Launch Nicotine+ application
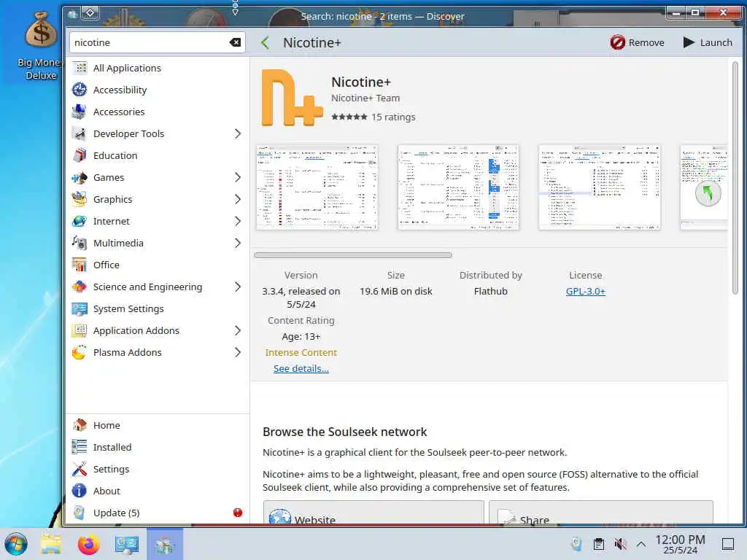This screenshot has width=747, height=560. coord(708,42)
